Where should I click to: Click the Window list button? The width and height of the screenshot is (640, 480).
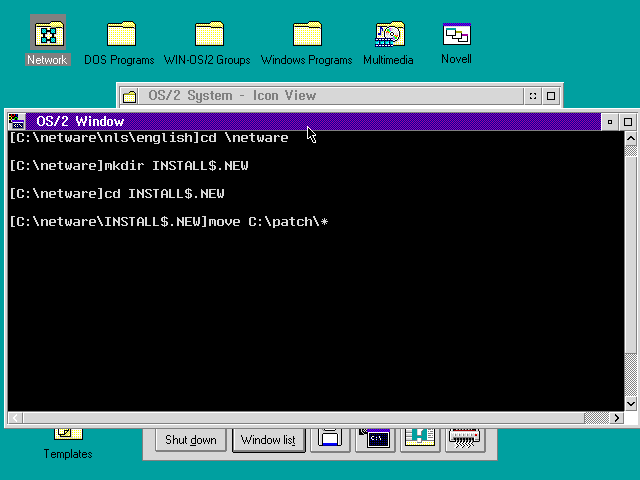268,440
